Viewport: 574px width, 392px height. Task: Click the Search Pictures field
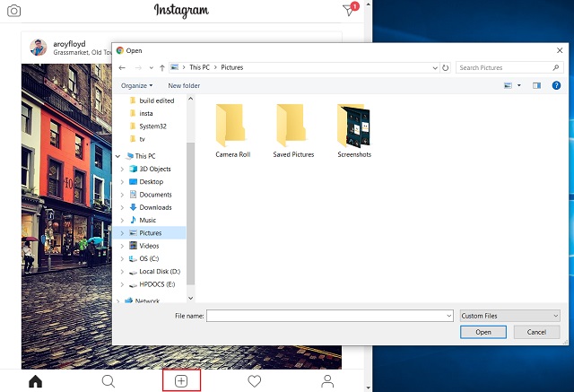pyautogui.click(x=509, y=67)
